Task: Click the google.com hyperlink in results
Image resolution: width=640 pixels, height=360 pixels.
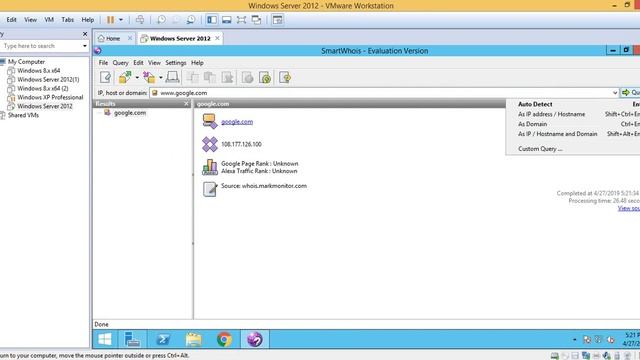Action: pyautogui.click(x=237, y=122)
